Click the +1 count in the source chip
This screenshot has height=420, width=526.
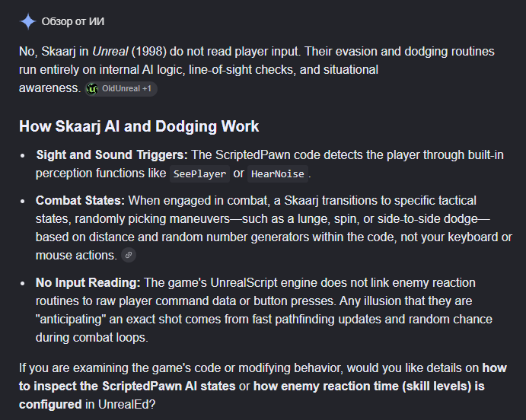click(147, 89)
